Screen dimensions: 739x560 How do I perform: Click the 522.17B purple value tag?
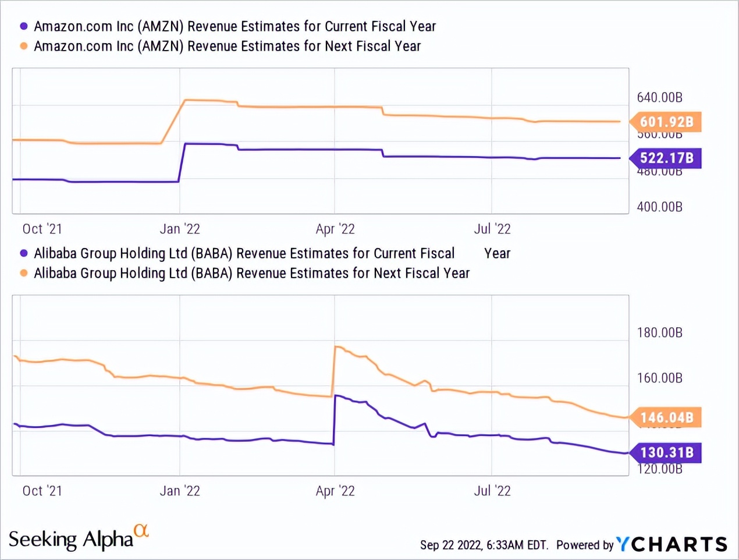(x=666, y=158)
